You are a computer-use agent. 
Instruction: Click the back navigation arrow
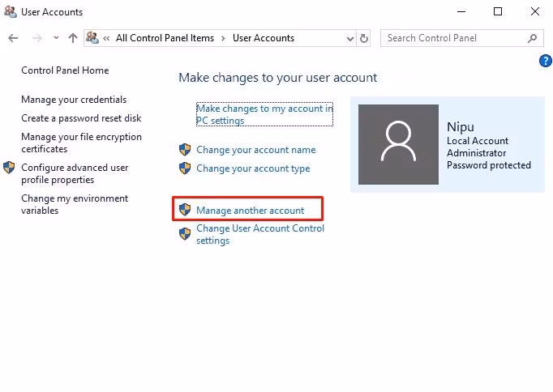(13, 38)
